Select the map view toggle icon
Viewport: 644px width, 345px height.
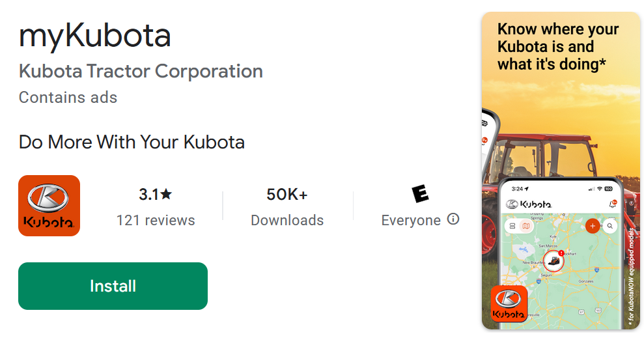coord(525,226)
